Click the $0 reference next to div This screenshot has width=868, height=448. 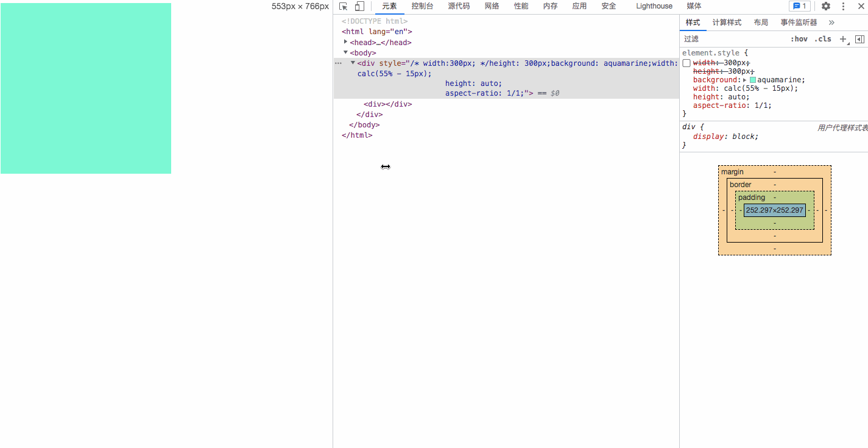(555, 93)
